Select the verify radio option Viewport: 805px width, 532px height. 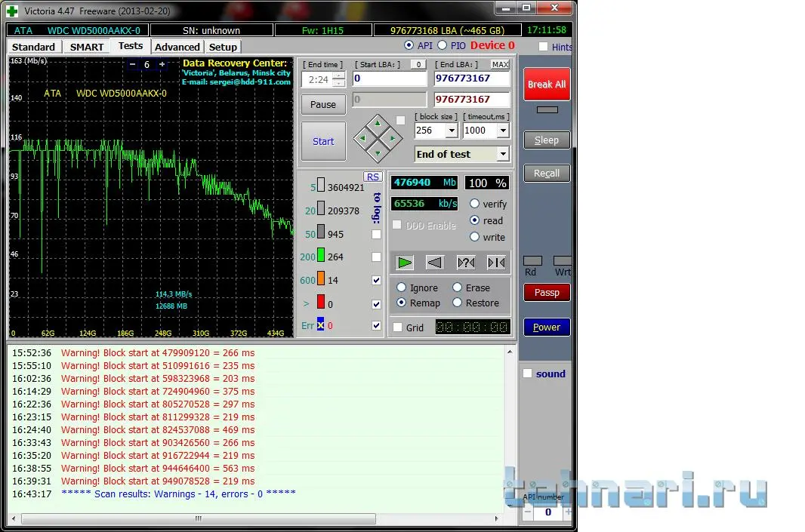pos(475,204)
